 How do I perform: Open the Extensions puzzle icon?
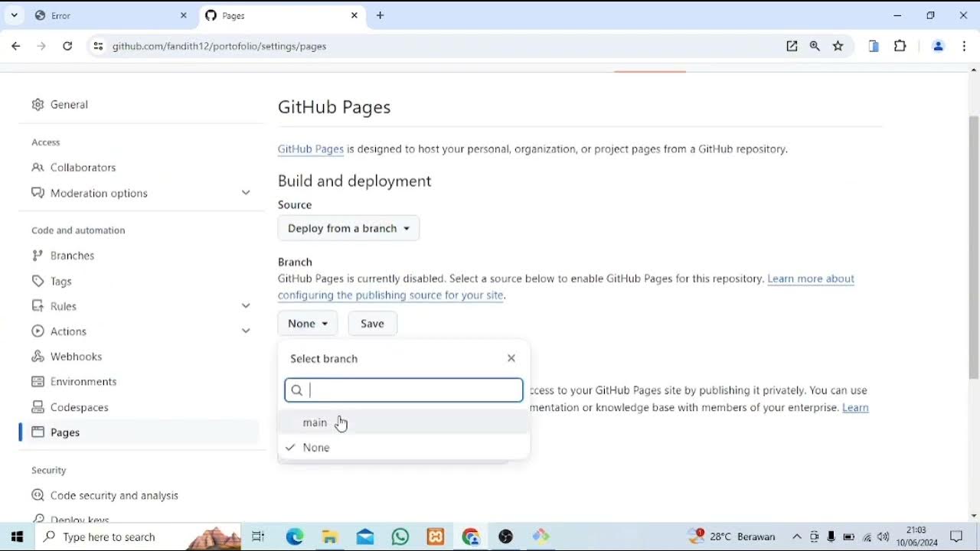click(x=900, y=46)
